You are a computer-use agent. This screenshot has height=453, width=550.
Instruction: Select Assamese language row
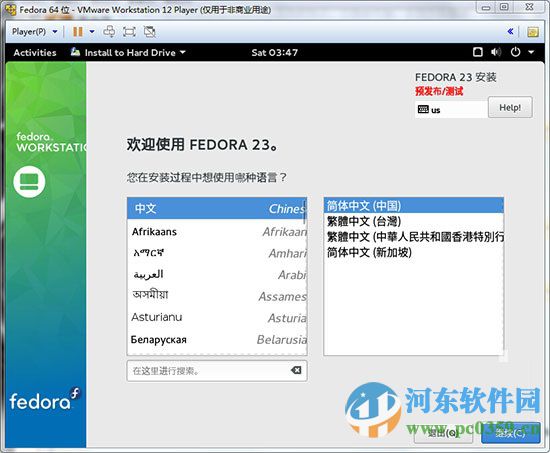[x=217, y=296]
